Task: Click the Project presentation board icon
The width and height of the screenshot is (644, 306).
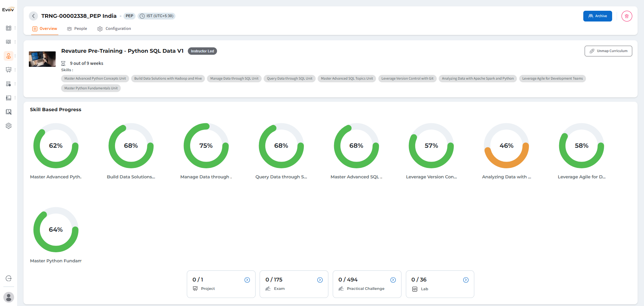Action: [x=195, y=289]
